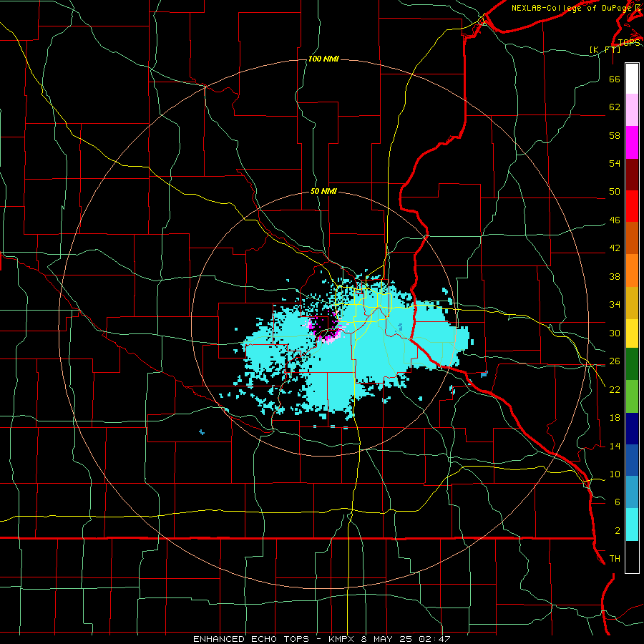The height and width of the screenshot is (644, 644).
Task: Click the legend value '66'
Action: tap(615, 79)
